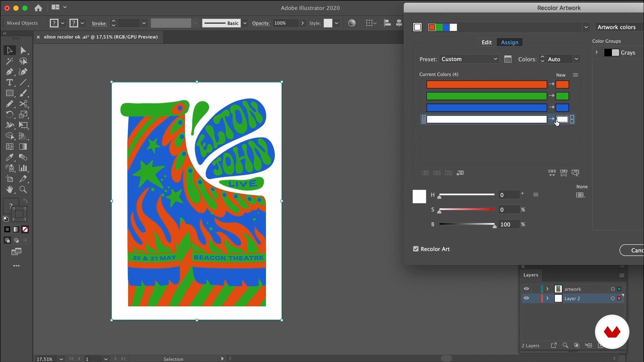Open the Layers panel menu

[622, 275]
